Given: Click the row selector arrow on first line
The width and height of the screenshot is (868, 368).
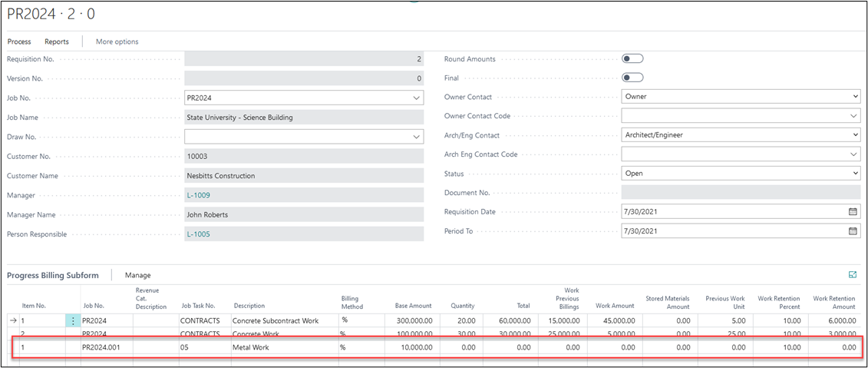Looking at the screenshot, I should 12,320.
